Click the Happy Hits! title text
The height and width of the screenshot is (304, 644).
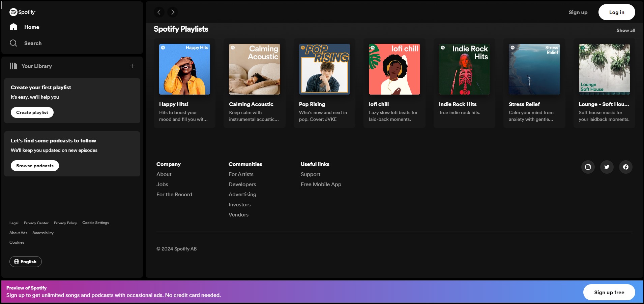coord(174,104)
